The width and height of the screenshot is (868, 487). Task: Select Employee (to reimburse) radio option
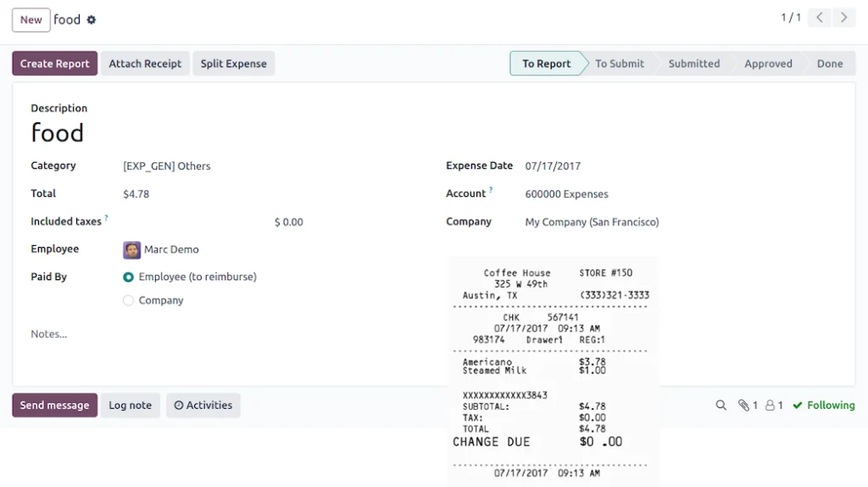[x=129, y=277]
